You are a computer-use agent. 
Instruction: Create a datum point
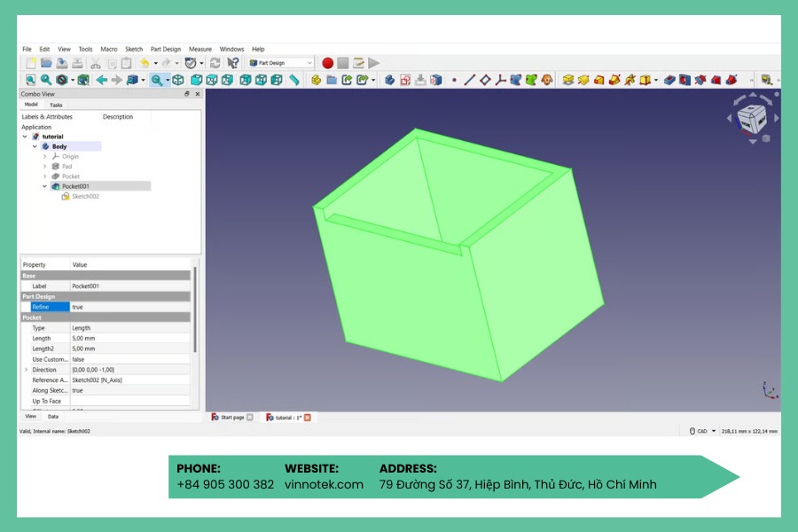click(454, 80)
